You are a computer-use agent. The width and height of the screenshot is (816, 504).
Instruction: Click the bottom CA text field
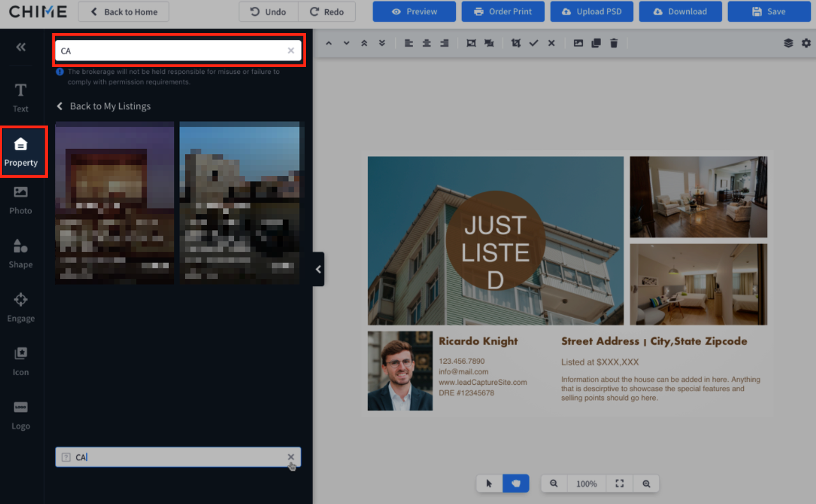coord(178,457)
